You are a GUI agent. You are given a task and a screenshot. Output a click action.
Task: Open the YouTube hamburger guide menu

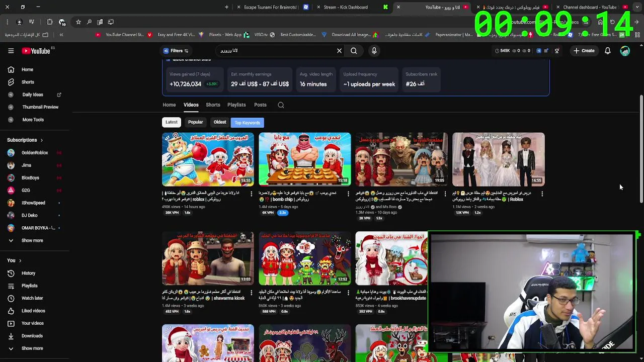tap(11, 51)
